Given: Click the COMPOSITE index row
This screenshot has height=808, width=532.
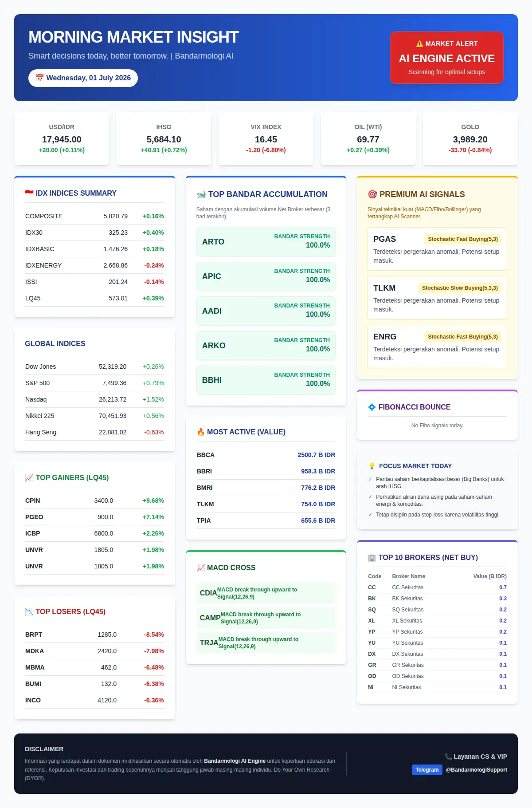Looking at the screenshot, I should [x=94, y=216].
